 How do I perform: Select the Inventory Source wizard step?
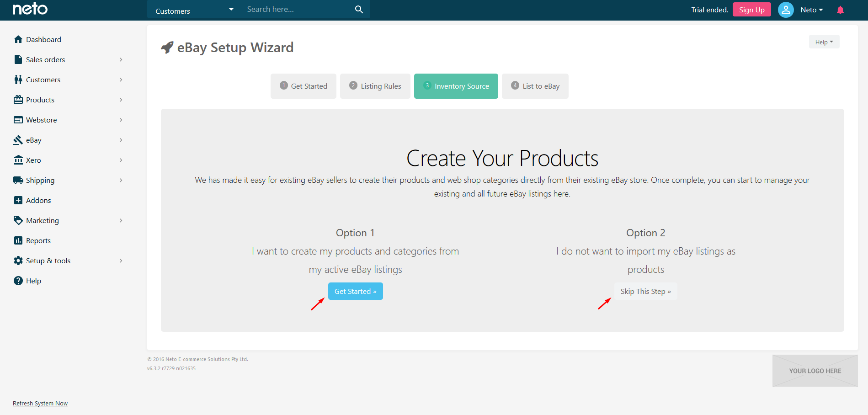[456, 86]
